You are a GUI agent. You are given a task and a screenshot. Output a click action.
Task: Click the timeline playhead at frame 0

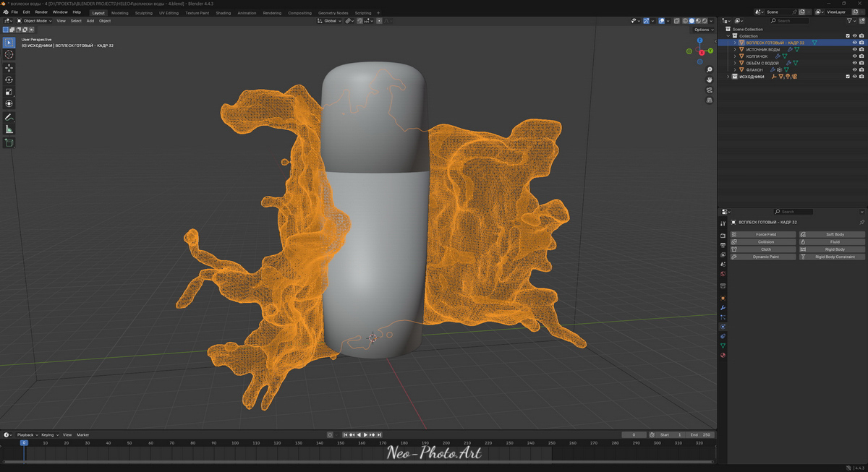click(24, 442)
